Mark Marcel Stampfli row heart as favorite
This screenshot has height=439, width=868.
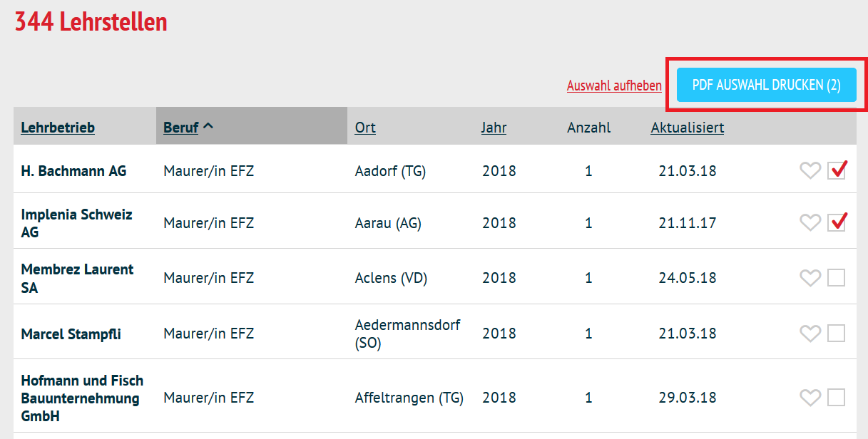810,334
